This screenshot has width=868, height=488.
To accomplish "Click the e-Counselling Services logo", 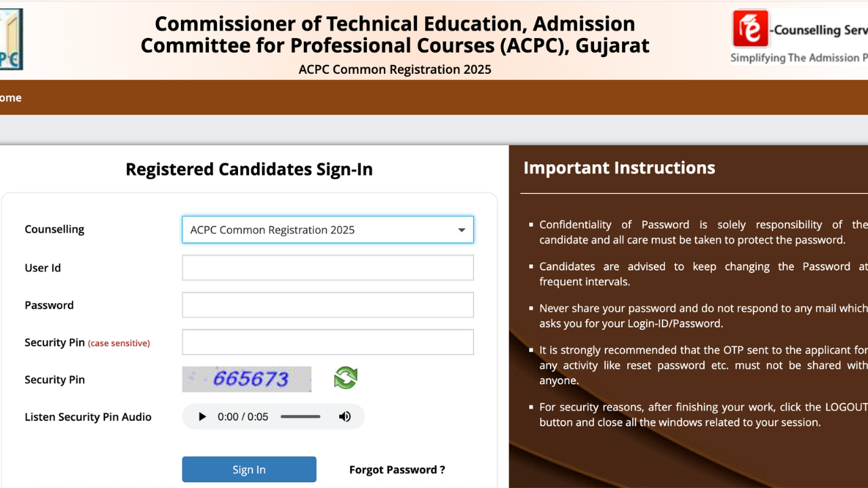I will pos(800,37).
